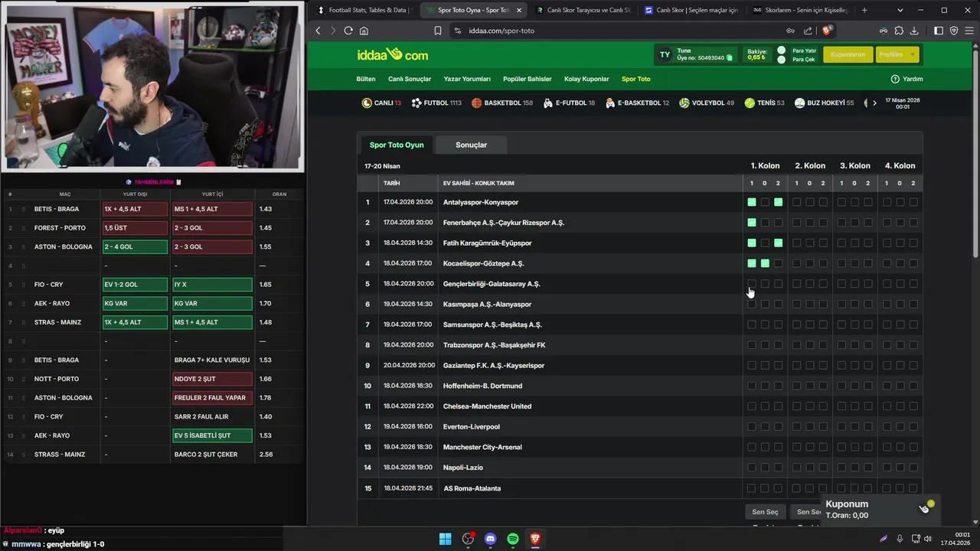Open the volume control in system tray
The width and height of the screenshot is (980, 551).
928,539
